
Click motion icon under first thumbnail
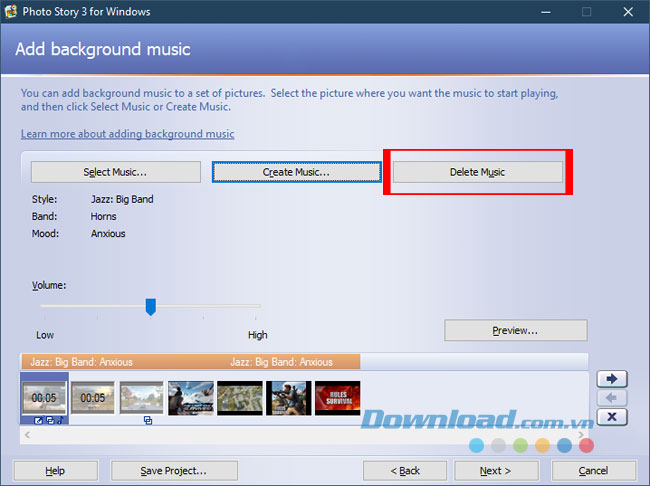[50, 420]
